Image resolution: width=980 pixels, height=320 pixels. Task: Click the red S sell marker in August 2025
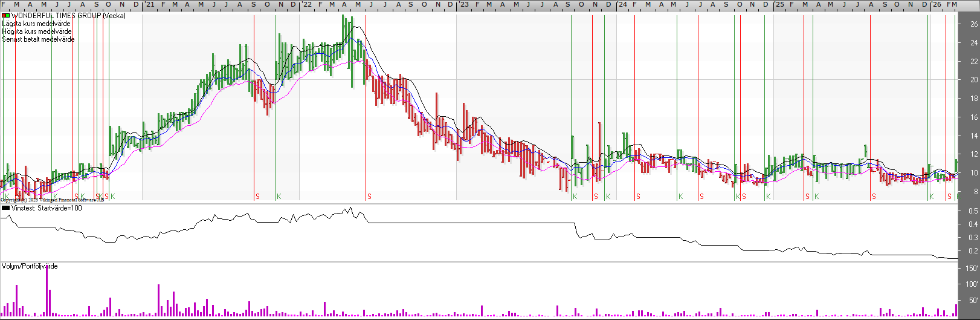(x=874, y=197)
